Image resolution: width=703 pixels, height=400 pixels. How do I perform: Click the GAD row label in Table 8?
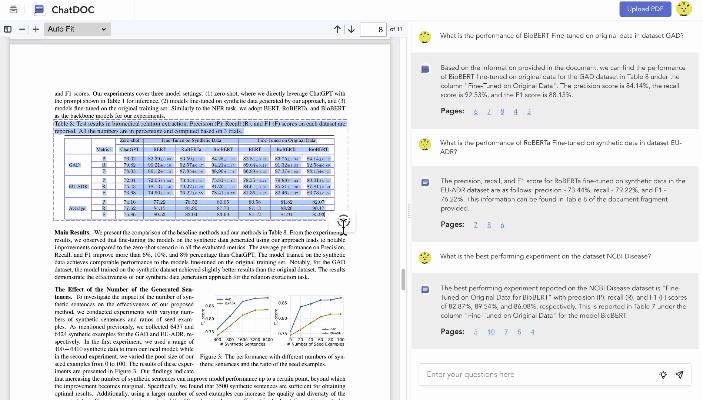click(x=74, y=165)
